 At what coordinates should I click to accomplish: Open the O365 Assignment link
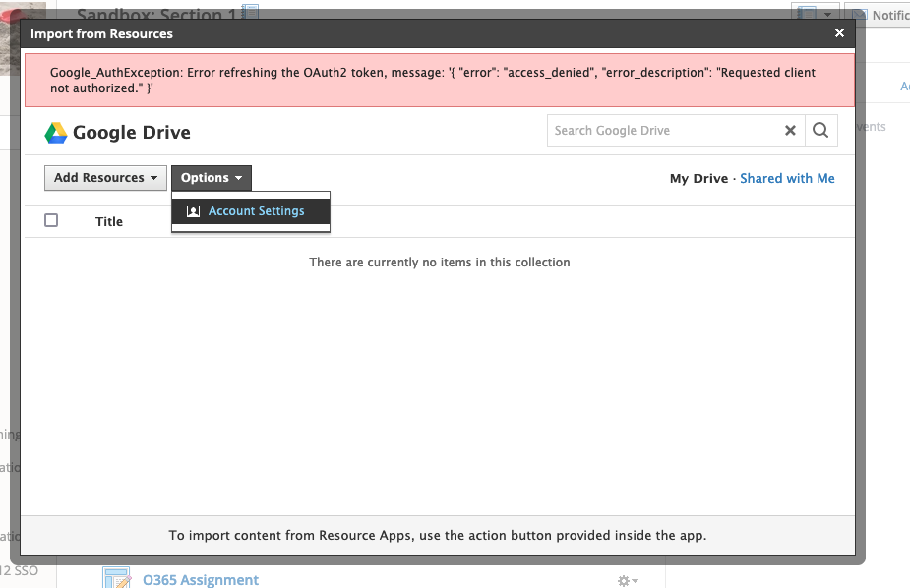(201, 580)
